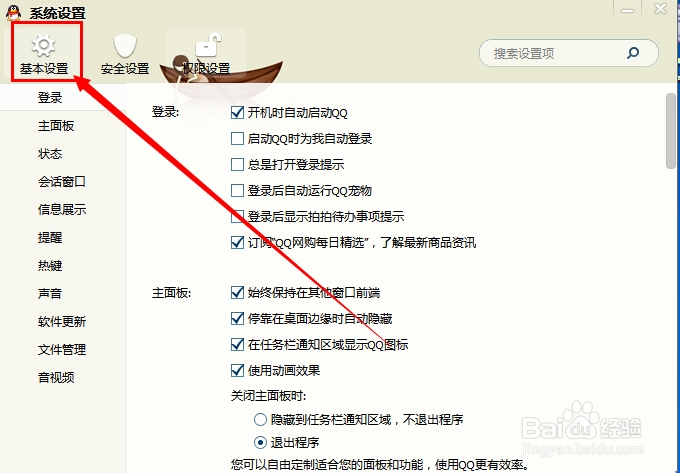This screenshot has width=680, height=473.
Task: Uncheck 开机时自动启动QQ
Action: pos(237,113)
